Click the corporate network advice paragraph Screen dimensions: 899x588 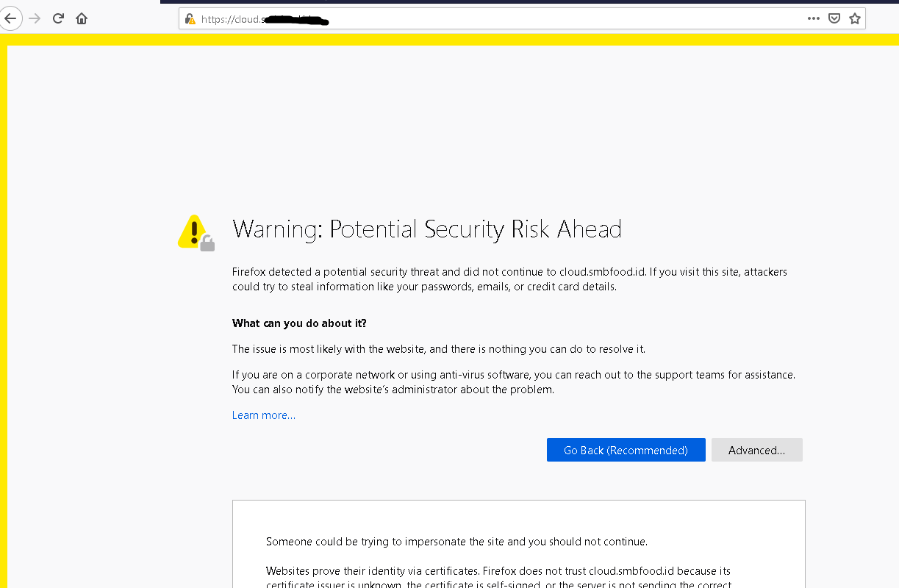[514, 382]
